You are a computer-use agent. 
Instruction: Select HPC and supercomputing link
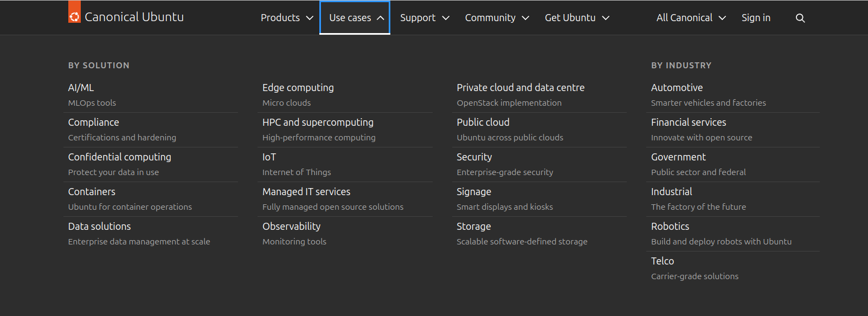318,122
